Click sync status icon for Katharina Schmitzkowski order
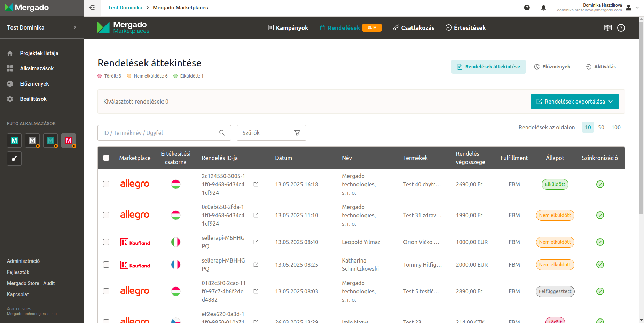Viewport: 644px width, 323px height. pos(600,265)
